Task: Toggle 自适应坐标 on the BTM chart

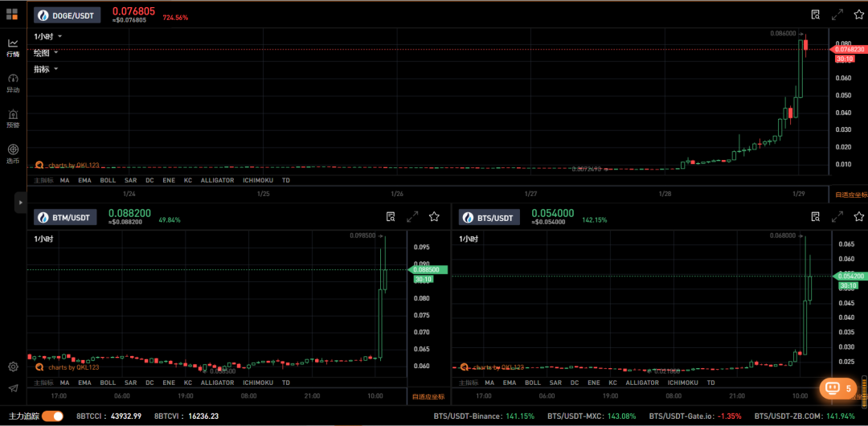Action: 428,396
